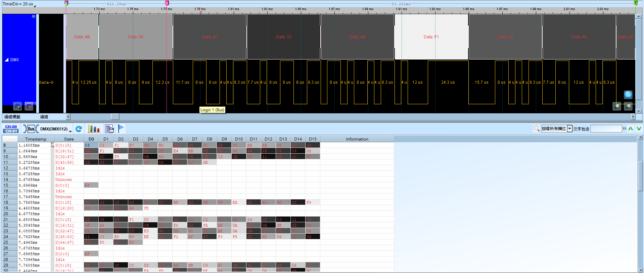Refresh the bus decode list
The image size is (644, 273).
click(79, 129)
